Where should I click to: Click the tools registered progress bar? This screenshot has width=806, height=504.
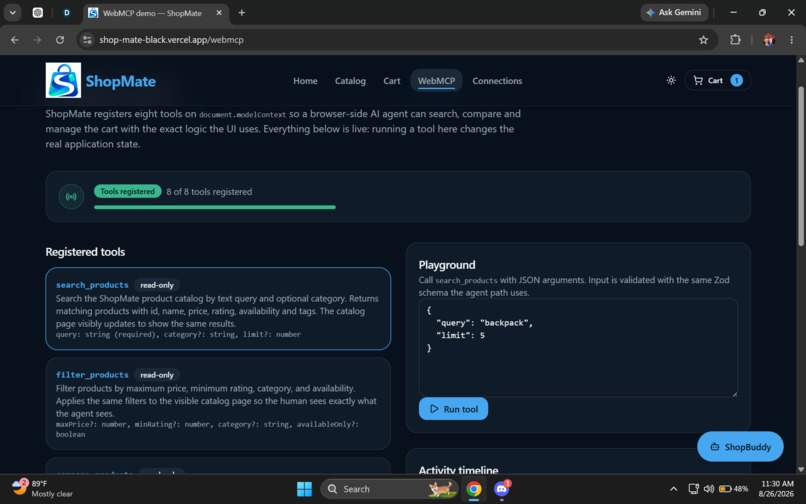(x=215, y=207)
